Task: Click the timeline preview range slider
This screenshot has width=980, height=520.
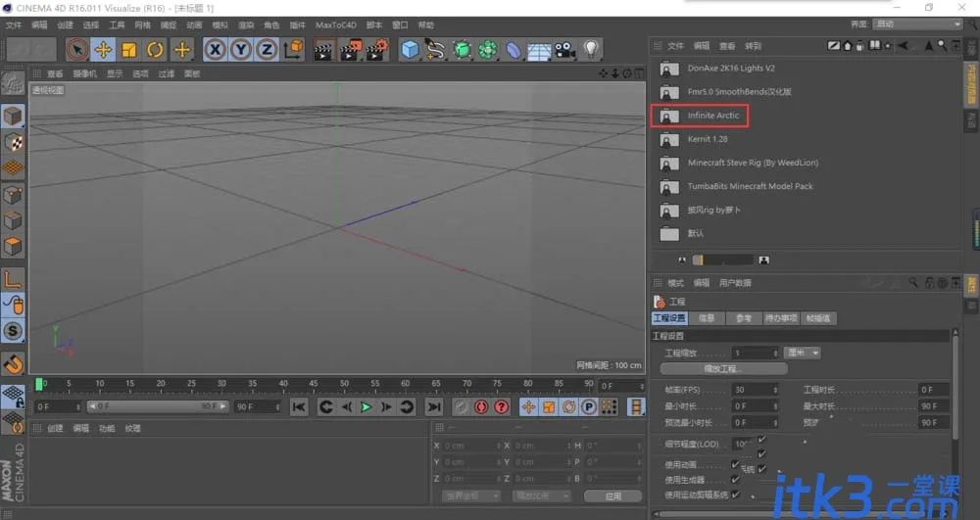Action: (x=158, y=406)
